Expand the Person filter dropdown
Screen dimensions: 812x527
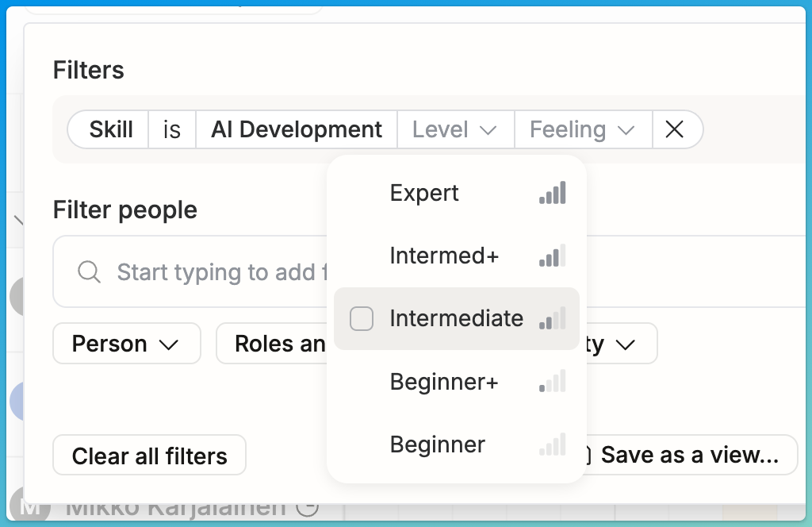126,344
